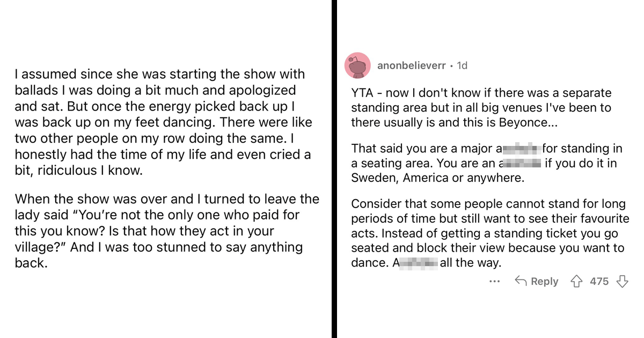This screenshot has height=338, width=644.
Task: Open the 1d timestamp permalink
Action: point(462,65)
